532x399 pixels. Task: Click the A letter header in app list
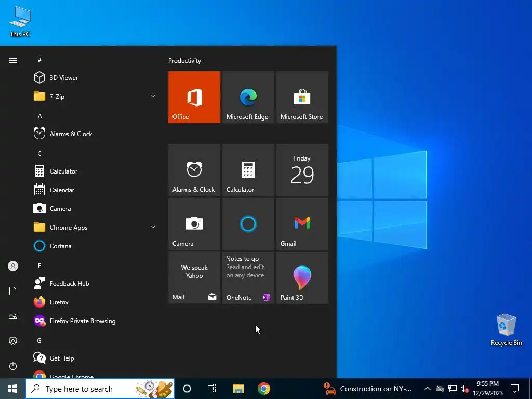(x=39, y=116)
